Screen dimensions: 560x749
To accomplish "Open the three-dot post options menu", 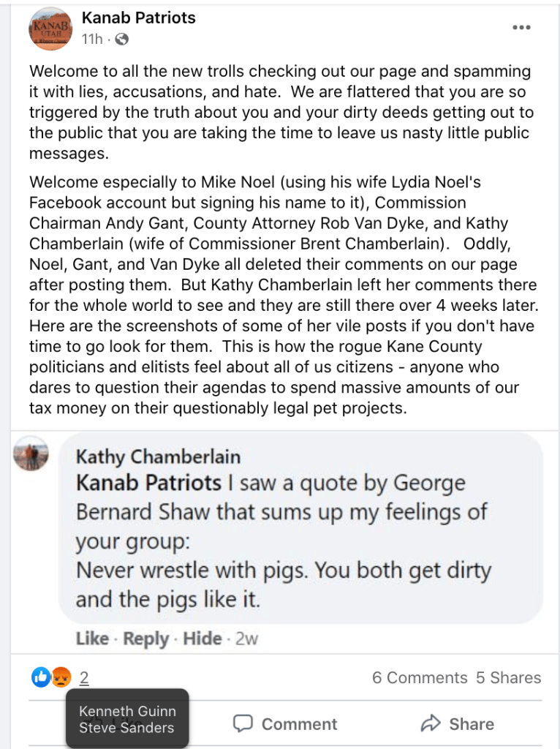I will [x=521, y=28].
